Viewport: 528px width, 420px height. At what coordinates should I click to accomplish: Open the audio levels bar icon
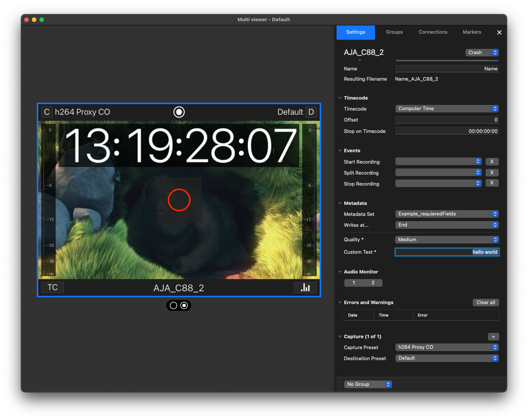(305, 287)
